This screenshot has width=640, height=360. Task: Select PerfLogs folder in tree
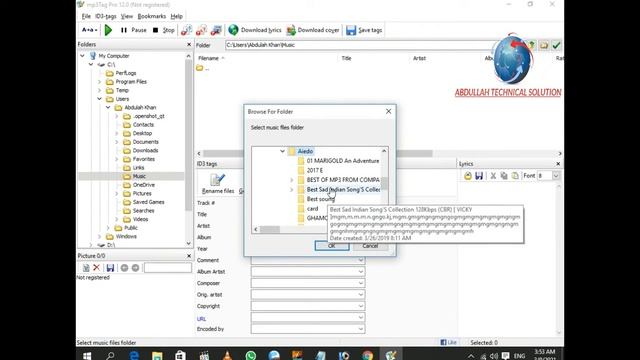coord(126,73)
